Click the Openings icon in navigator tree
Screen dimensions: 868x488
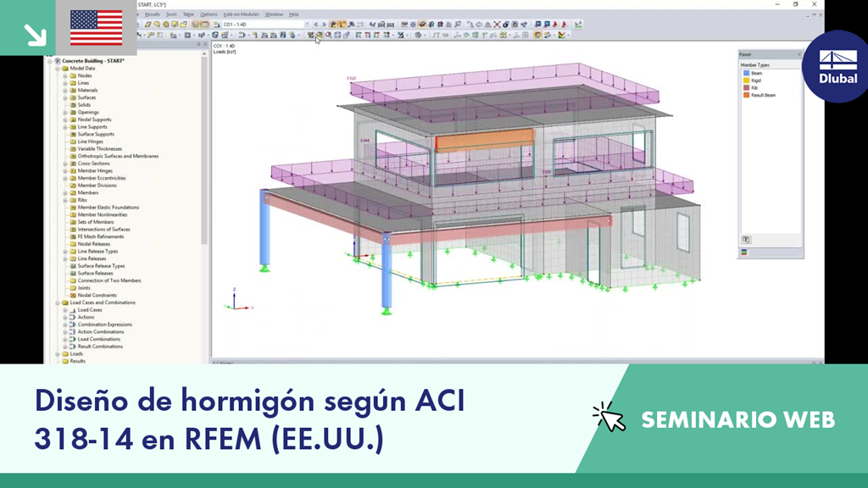point(73,113)
